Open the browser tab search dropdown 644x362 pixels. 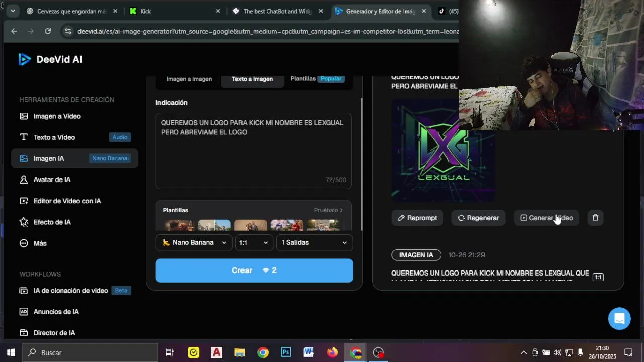click(13, 11)
